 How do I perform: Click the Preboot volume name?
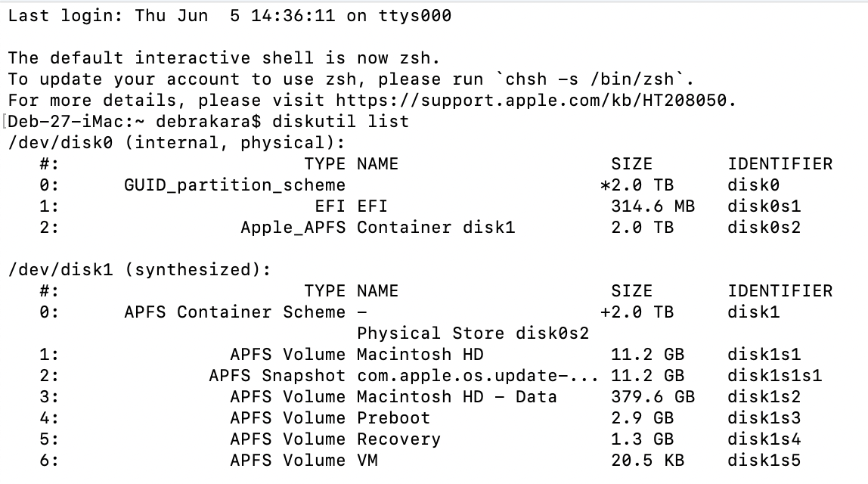pyautogui.click(x=394, y=417)
